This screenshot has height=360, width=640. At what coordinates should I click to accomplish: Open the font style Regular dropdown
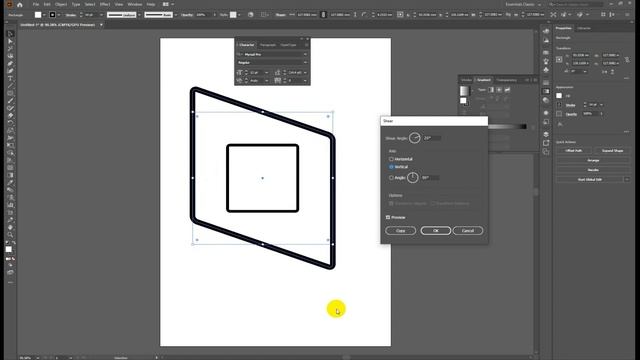pos(305,62)
